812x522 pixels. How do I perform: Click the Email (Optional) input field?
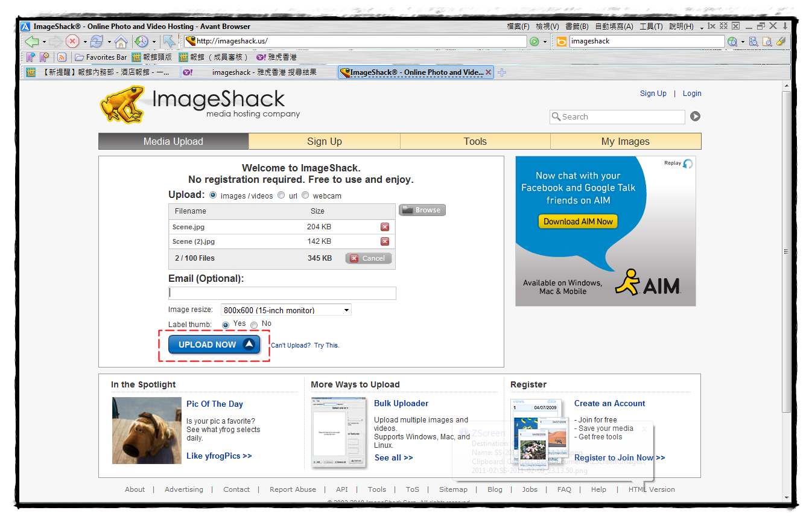click(x=282, y=293)
